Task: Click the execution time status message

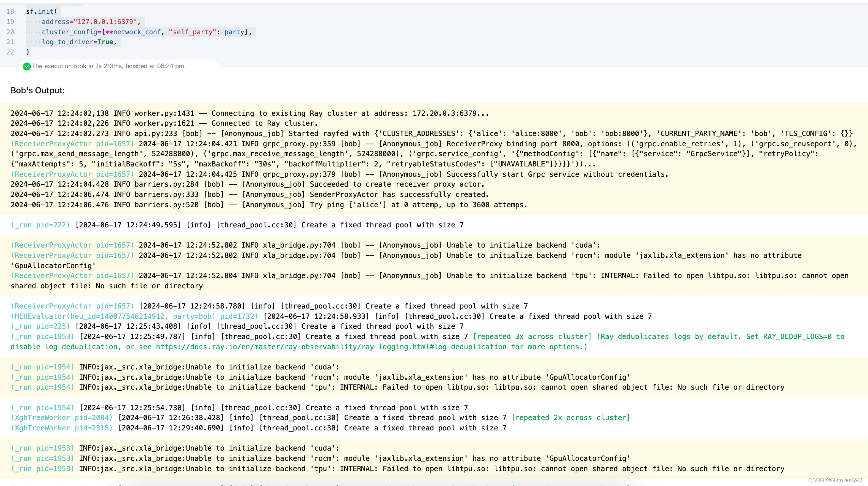Action: click(x=108, y=66)
